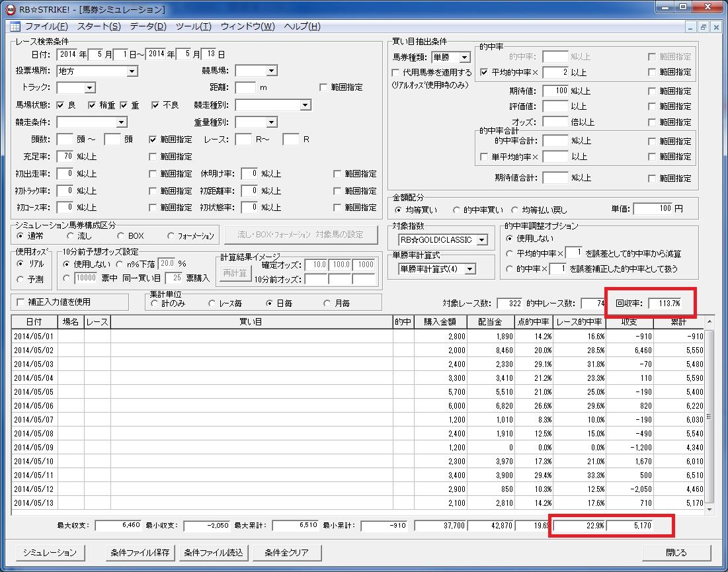728x572 pixels.
Task: Click the 期待値 input field showing 100
Action: pos(555,91)
